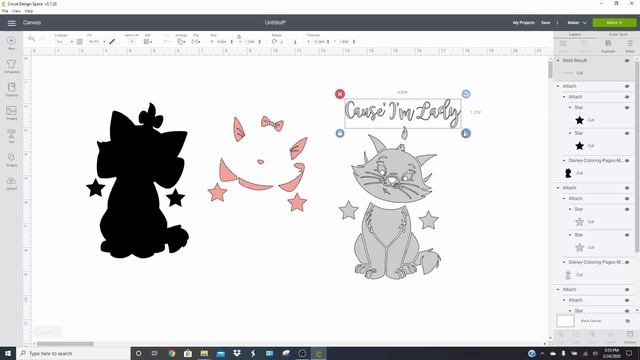The height and width of the screenshot is (360, 640).
Task: Collapse black silhouette Disney-Coloring-Pages layer
Action: point(564,160)
